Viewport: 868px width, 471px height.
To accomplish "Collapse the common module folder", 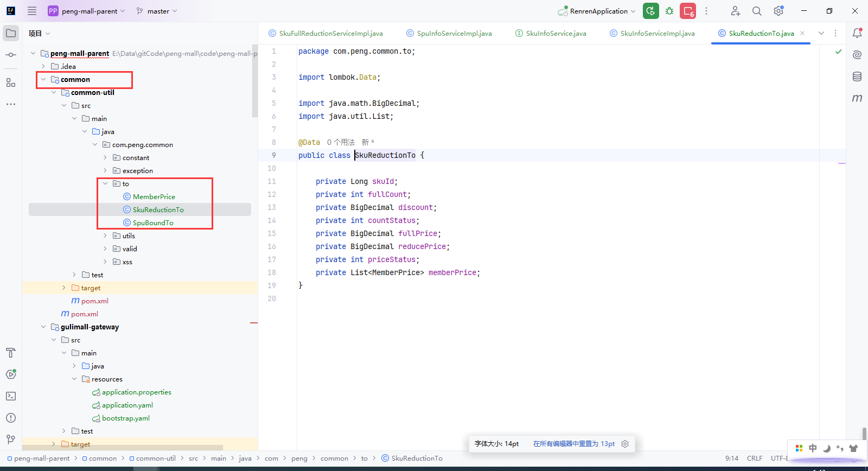I will tap(43, 79).
